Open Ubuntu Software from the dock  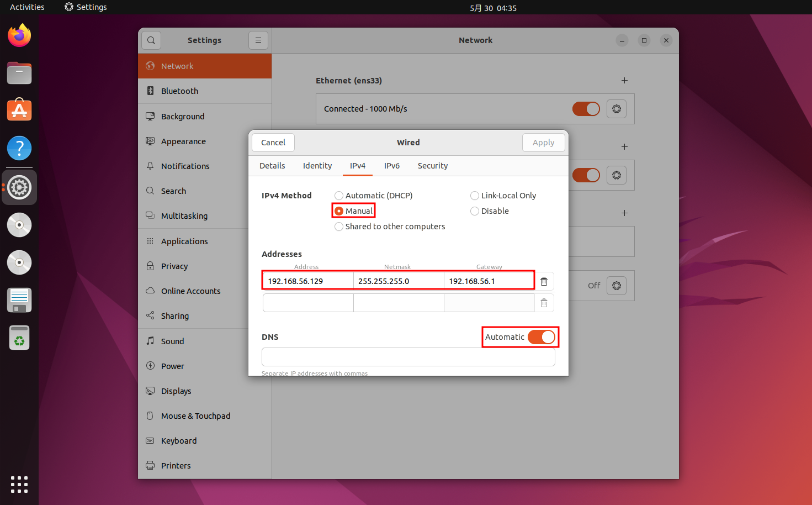[19, 111]
